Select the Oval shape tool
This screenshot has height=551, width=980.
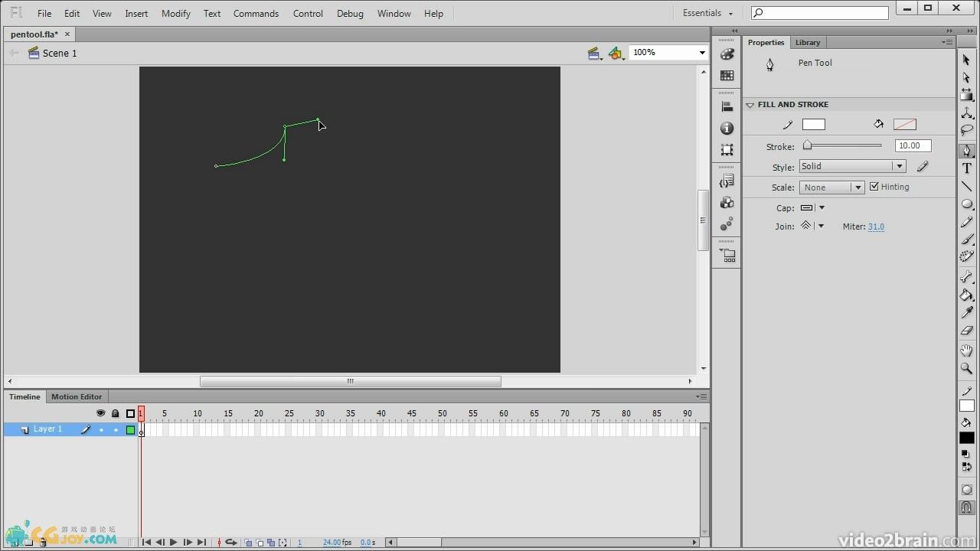[966, 204]
